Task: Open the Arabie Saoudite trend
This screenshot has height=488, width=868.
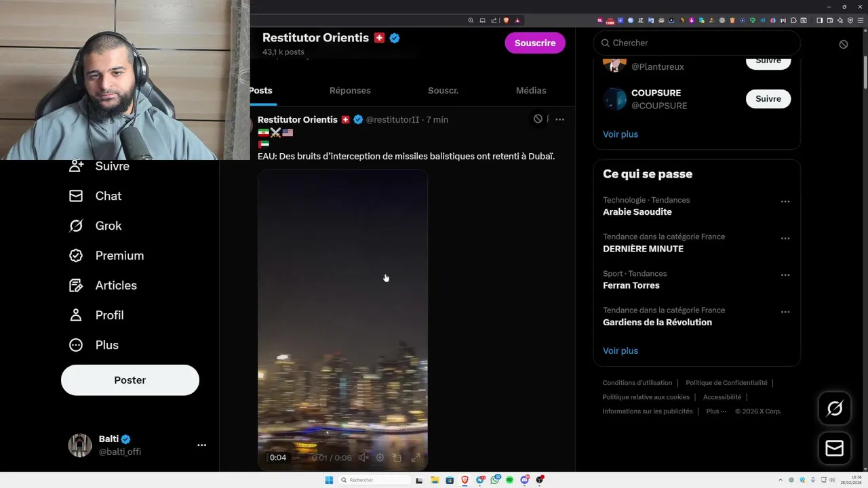Action: pos(637,212)
